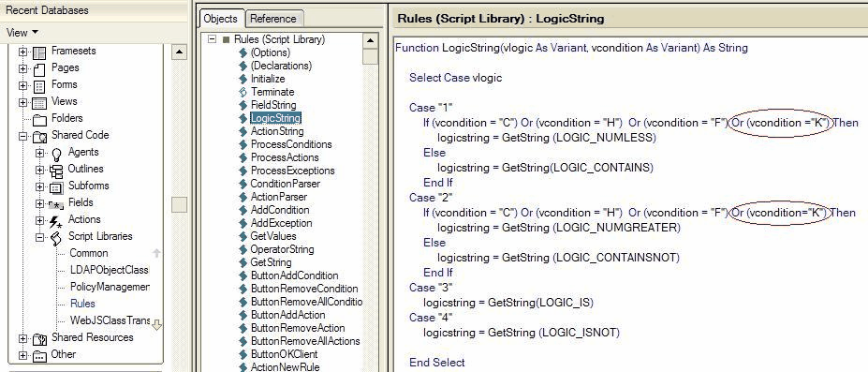
Task: Select GetString in objects list
Action: click(272, 262)
